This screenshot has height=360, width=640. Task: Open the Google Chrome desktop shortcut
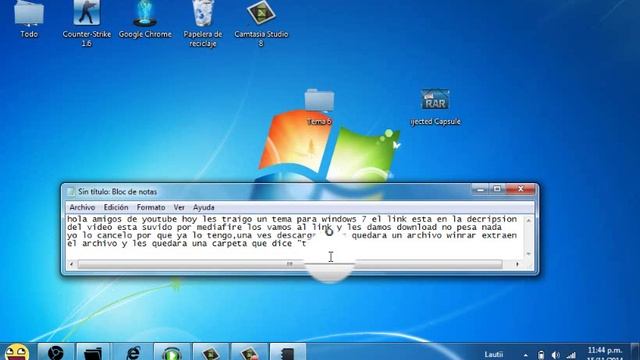tap(145, 18)
